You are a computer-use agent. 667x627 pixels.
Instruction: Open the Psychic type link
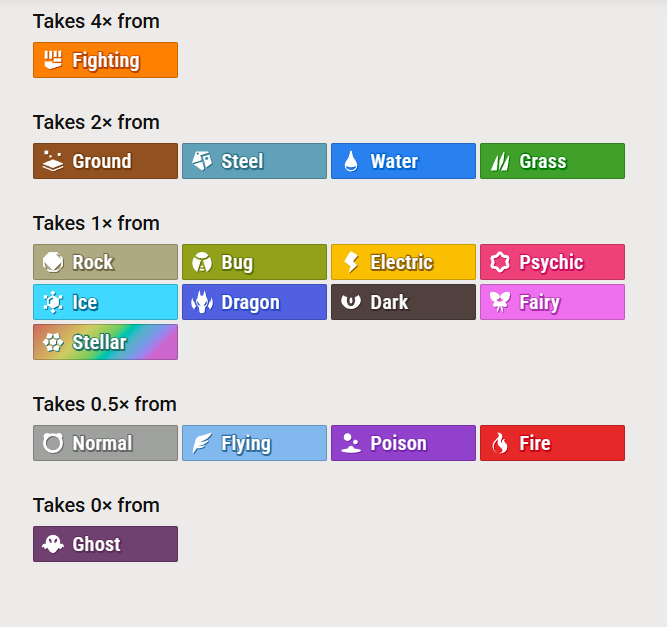[x=552, y=262]
